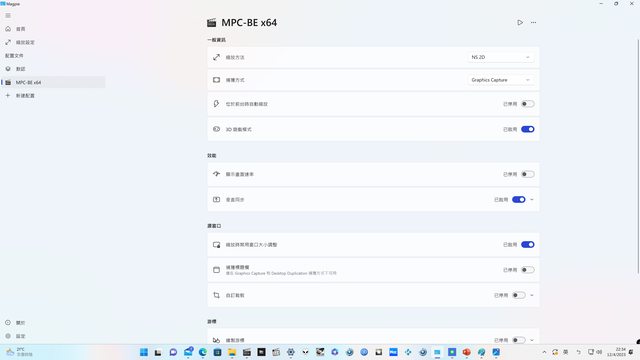
Task: Click the About icon in the bottom sidebar
Action: pyautogui.click(x=8, y=322)
